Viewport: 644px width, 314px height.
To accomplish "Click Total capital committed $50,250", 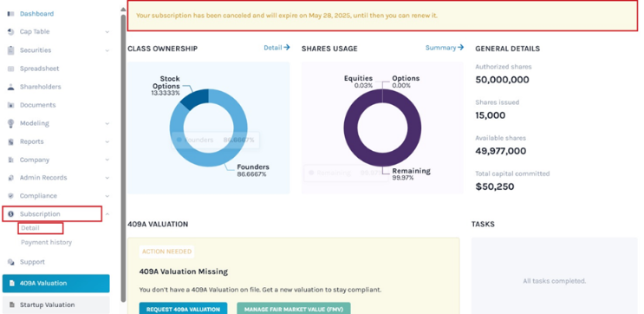I will click(x=495, y=186).
